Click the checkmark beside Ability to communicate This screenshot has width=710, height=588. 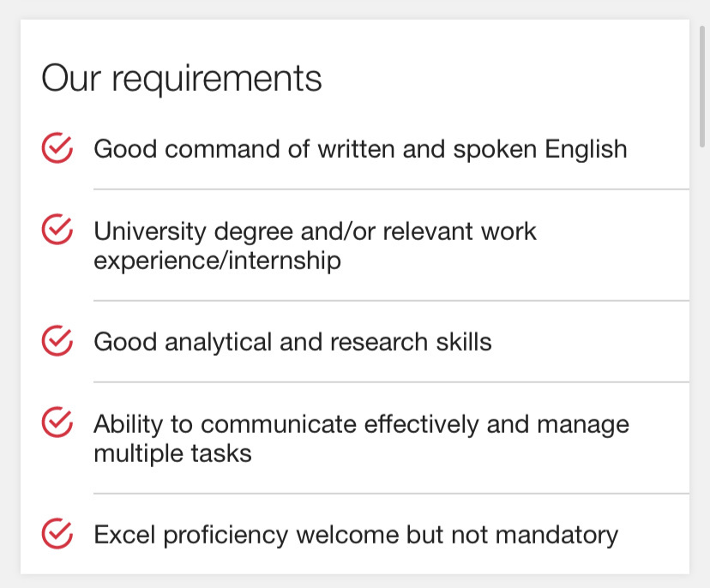pyautogui.click(x=57, y=423)
